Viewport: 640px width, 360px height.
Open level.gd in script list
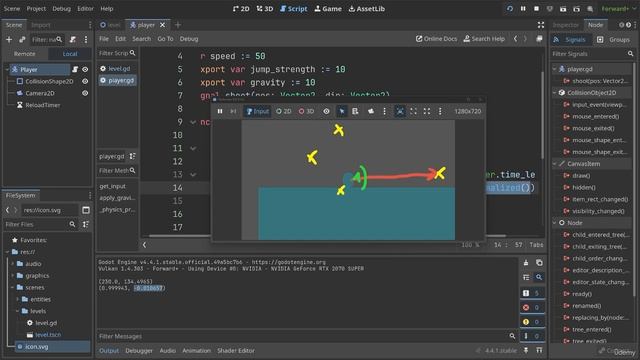coord(119,69)
